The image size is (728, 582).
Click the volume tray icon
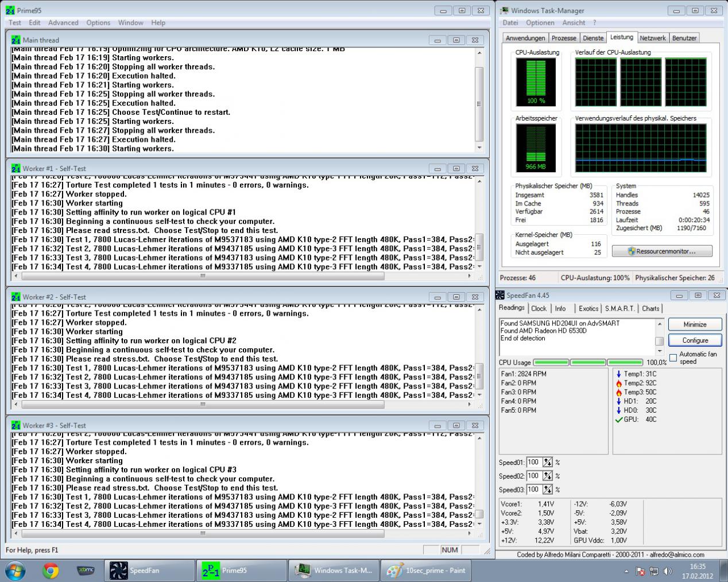[668, 572]
